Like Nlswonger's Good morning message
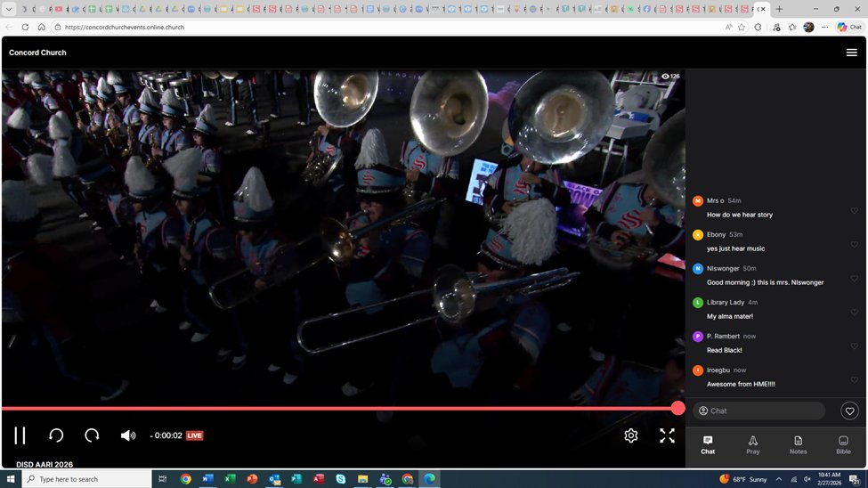Image resolution: width=868 pixels, height=488 pixels. (x=854, y=278)
